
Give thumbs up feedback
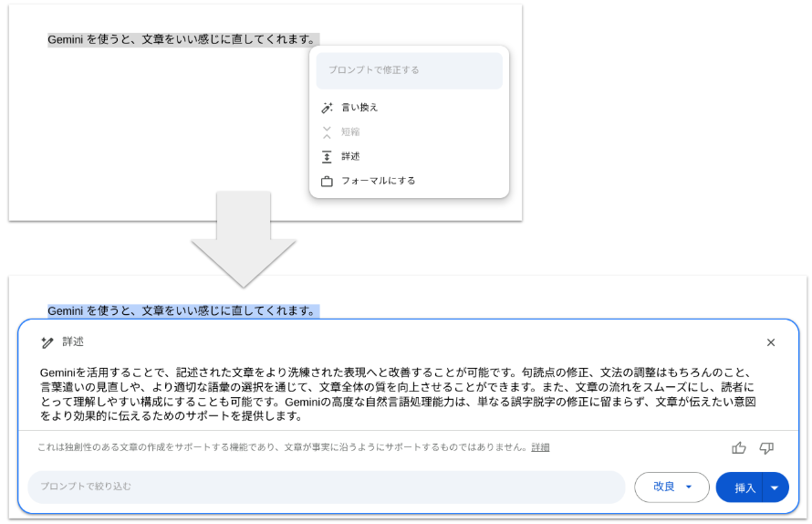point(739,448)
